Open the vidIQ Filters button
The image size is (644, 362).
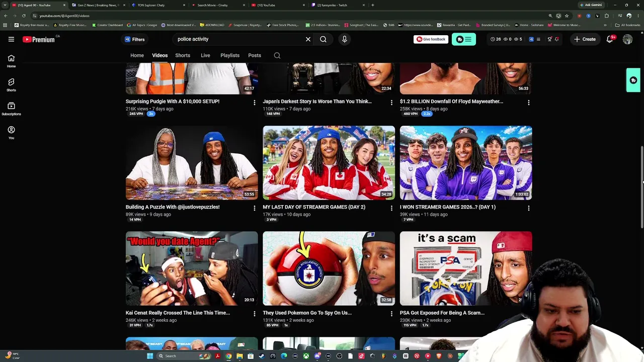click(135, 39)
